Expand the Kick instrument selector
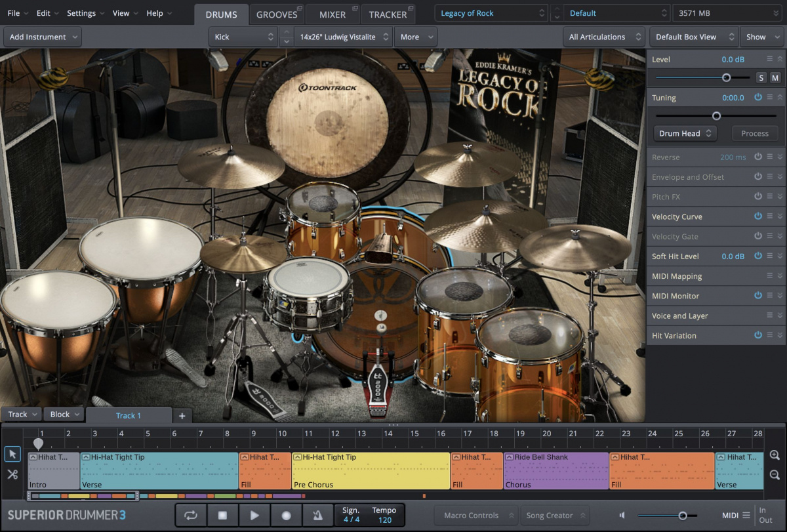The image size is (787, 532). coord(243,37)
